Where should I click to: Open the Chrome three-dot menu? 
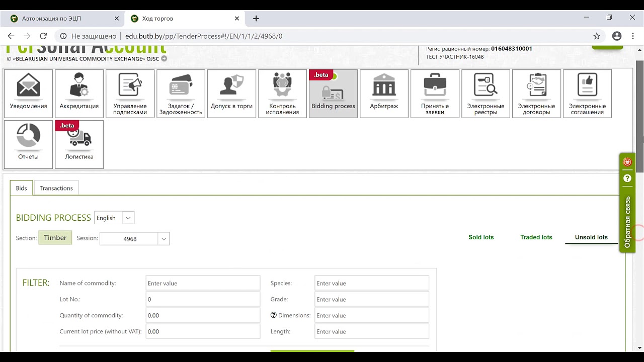coord(632,36)
